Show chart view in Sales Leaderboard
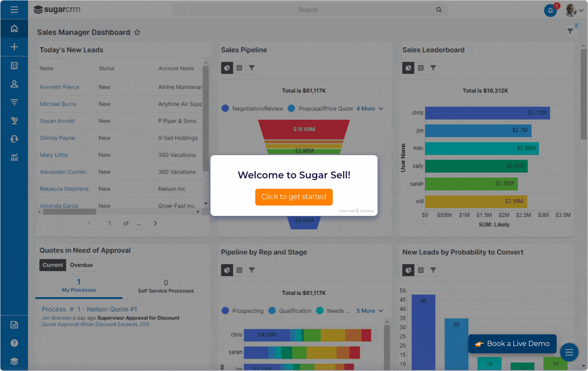Image resolution: width=588 pixels, height=371 pixels. coord(408,68)
